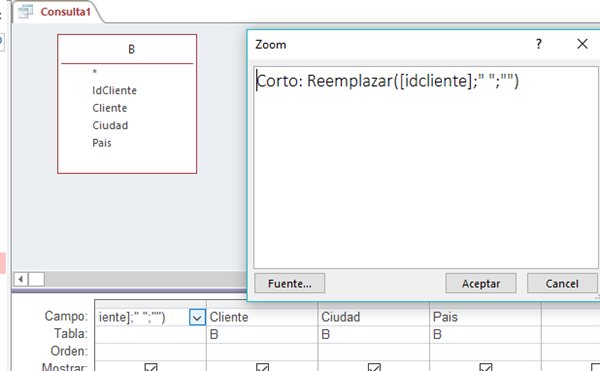The image size is (600, 371).
Task: Select the IdCliente field in table B
Action: [114, 91]
